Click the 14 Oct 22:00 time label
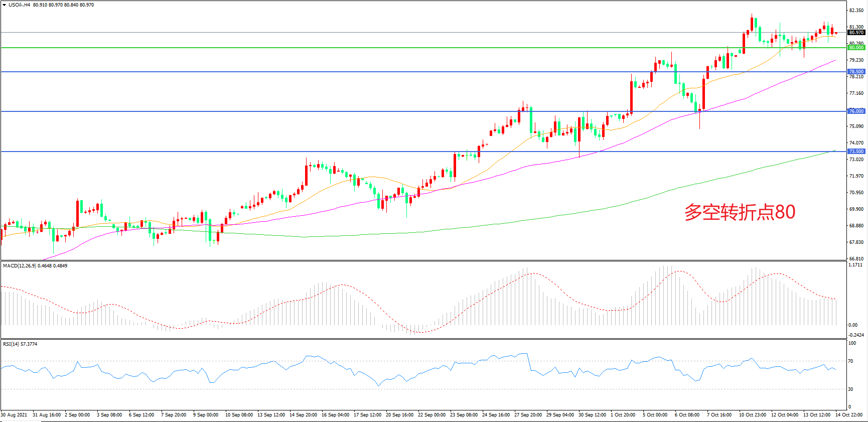This screenshot has width=868, height=422. click(849, 415)
